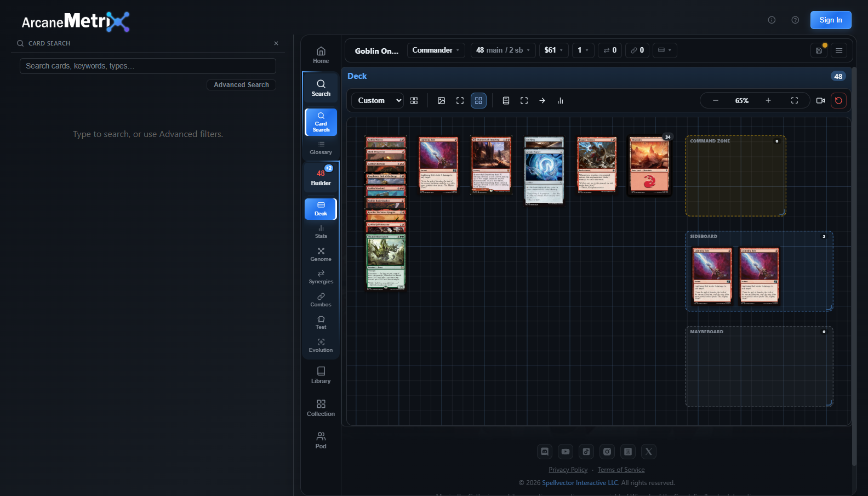Image resolution: width=868 pixels, height=496 pixels.
Task: Click the Sign In button
Action: tap(831, 20)
